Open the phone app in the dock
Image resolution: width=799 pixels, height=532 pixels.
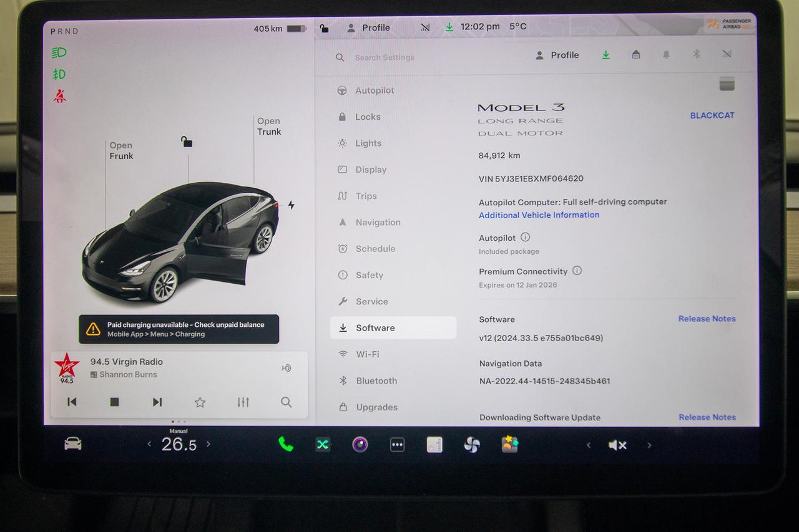285,444
